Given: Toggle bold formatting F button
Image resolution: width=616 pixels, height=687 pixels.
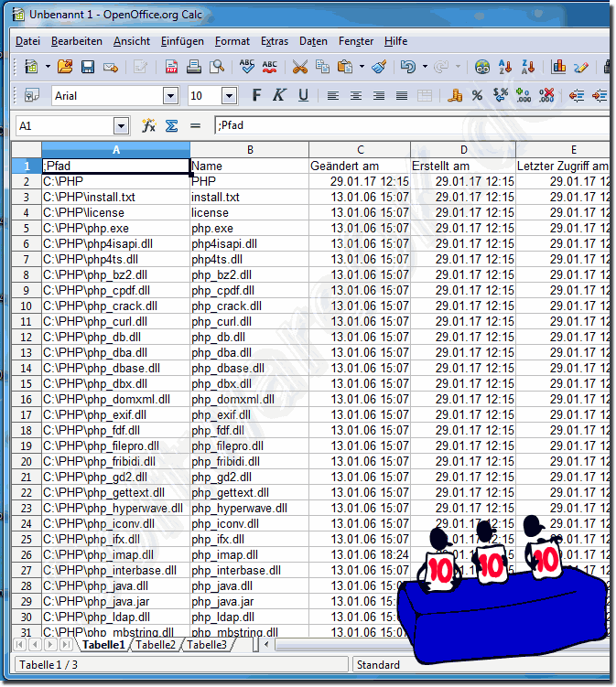Looking at the screenshot, I should (257, 95).
